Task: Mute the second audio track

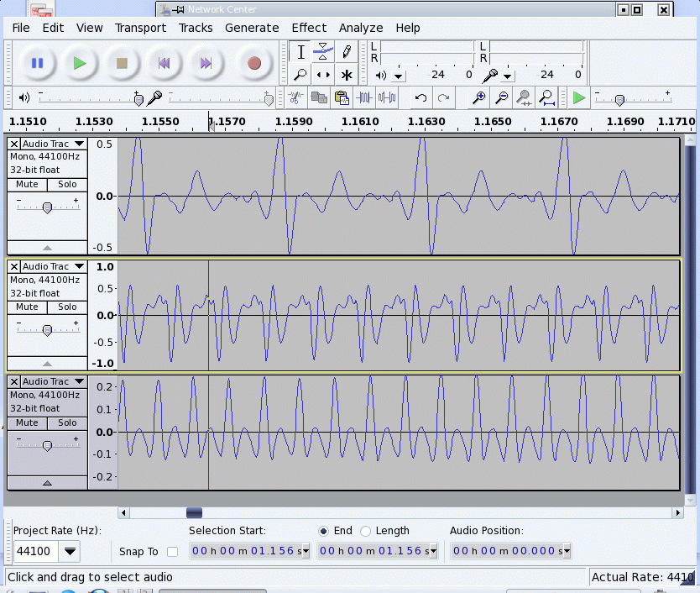Action: pyautogui.click(x=27, y=307)
